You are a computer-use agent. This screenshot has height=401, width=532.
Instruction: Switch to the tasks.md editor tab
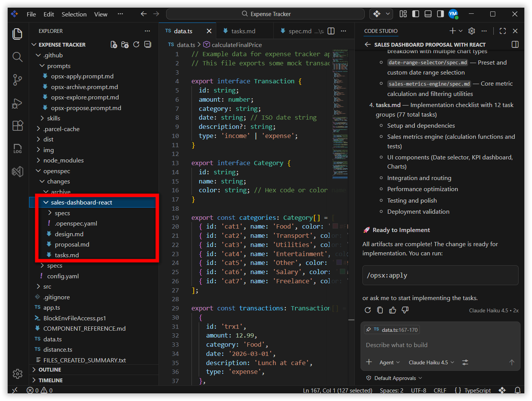point(243,31)
